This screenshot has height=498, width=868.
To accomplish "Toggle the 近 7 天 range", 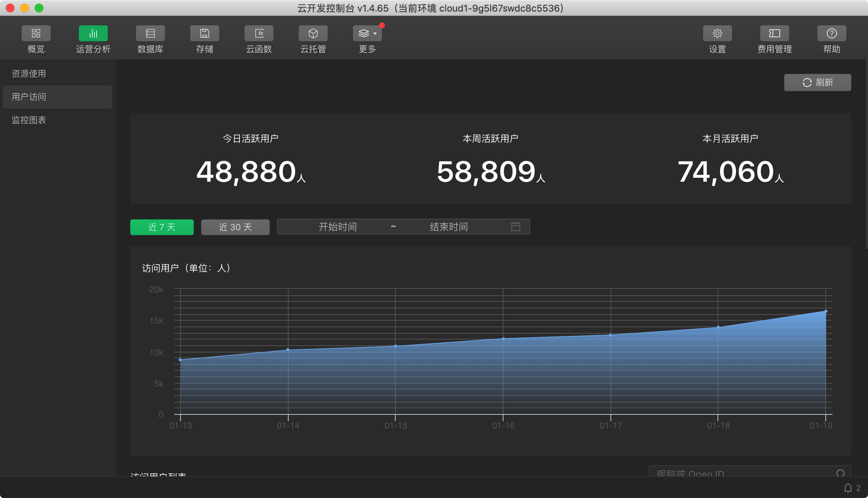I will (x=162, y=227).
